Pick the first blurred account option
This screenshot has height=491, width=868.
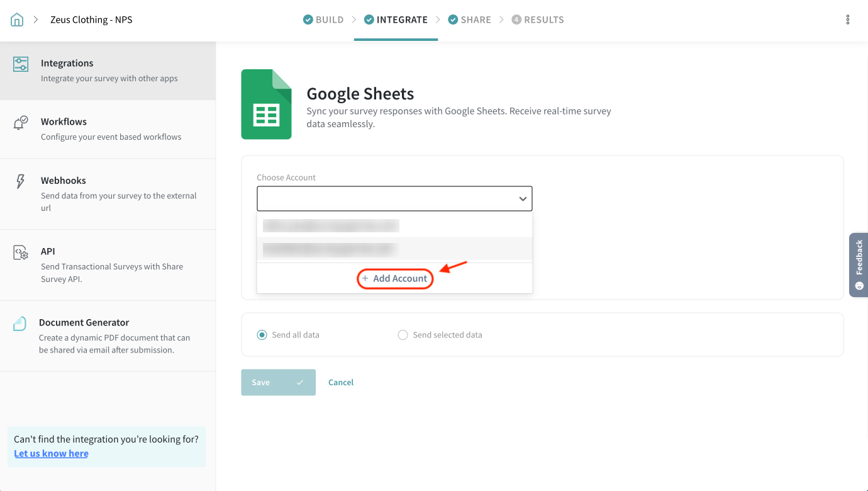[394, 225]
